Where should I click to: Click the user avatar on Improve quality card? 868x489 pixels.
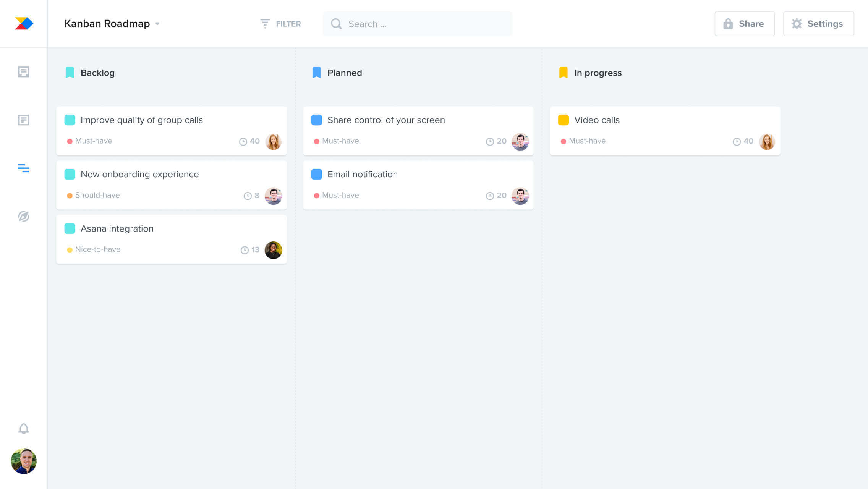click(273, 141)
